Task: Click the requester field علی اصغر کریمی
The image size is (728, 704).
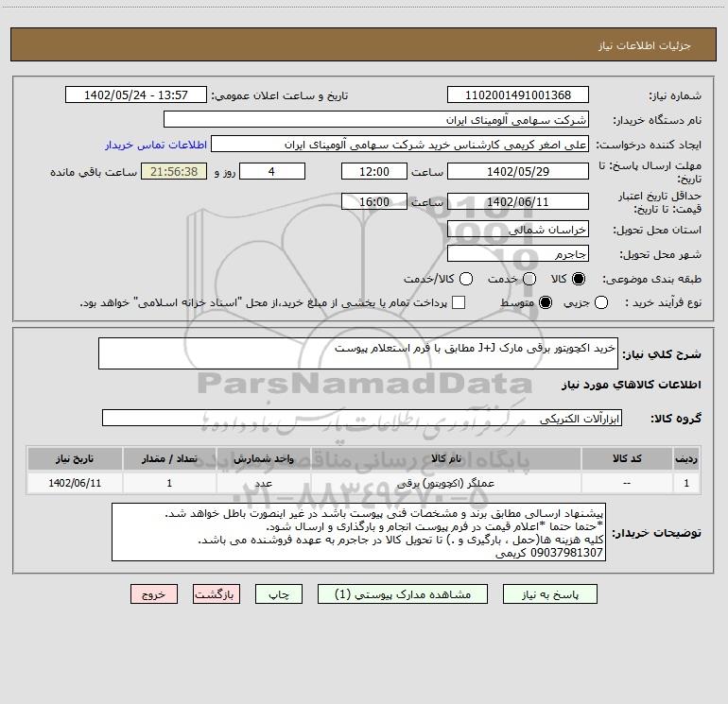Action: [x=400, y=145]
